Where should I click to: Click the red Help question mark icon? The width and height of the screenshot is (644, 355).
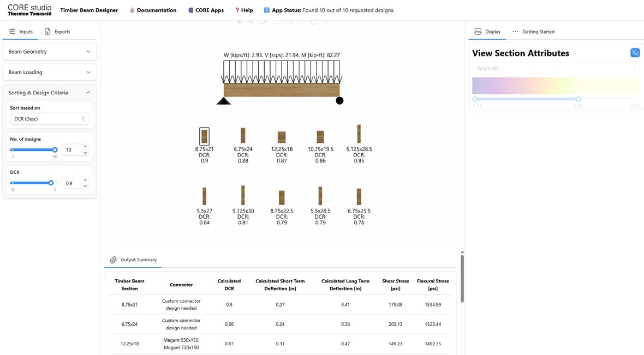(237, 10)
